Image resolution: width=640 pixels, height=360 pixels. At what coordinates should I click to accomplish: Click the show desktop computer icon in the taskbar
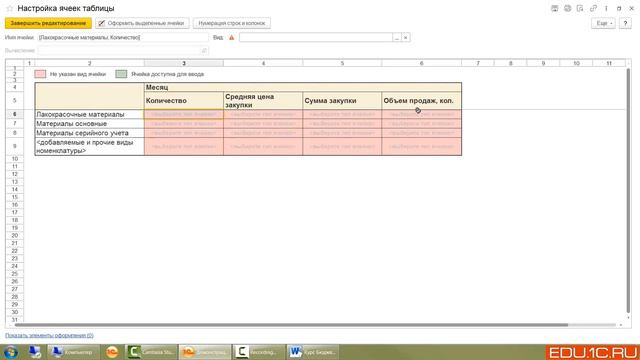[35, 352]
